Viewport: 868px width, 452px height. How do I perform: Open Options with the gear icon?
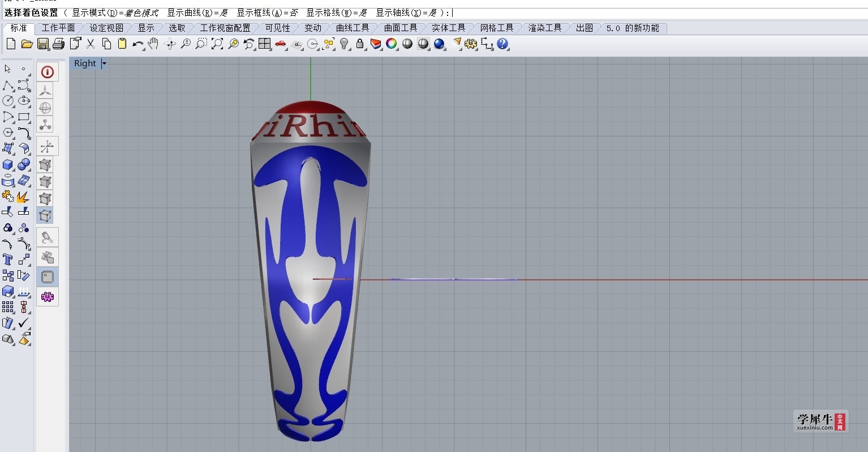click(x=471, y=44)
